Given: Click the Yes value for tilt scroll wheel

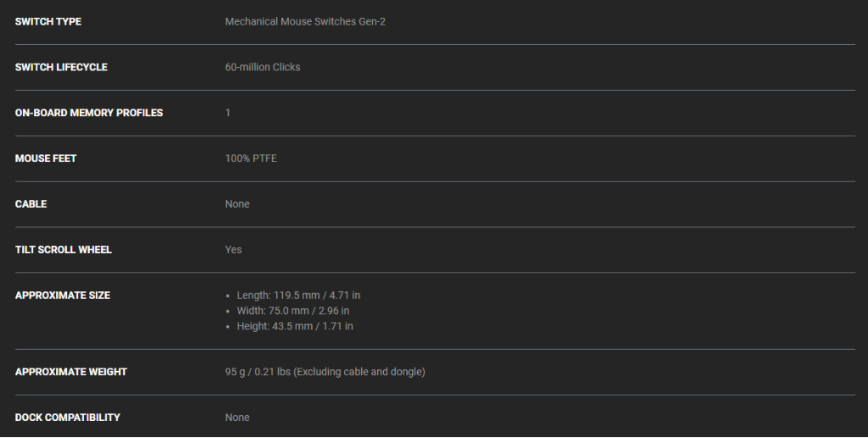Looking at the screenshot, I should 233,250.
